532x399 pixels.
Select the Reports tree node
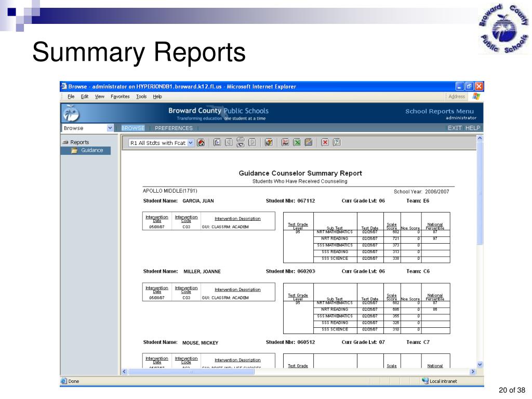click(79, 142)
